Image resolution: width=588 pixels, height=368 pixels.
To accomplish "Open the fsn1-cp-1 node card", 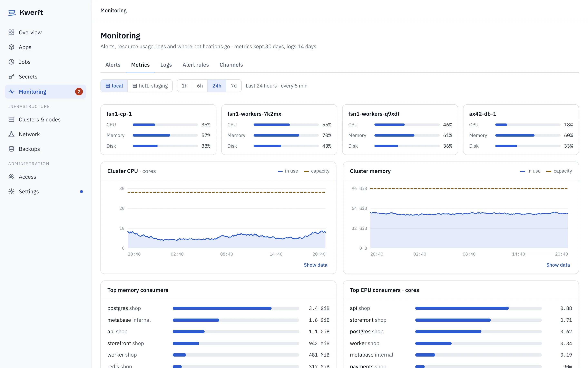I will pos(158,129).
